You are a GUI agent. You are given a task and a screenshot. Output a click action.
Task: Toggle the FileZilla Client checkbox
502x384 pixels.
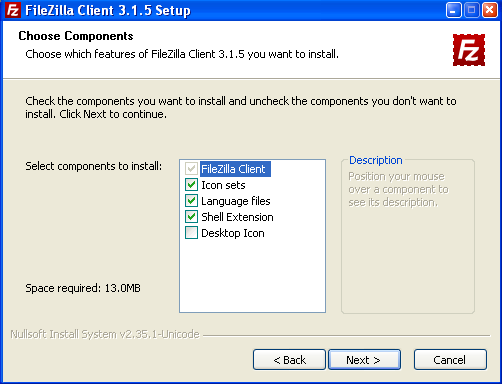tap(191, 169)
